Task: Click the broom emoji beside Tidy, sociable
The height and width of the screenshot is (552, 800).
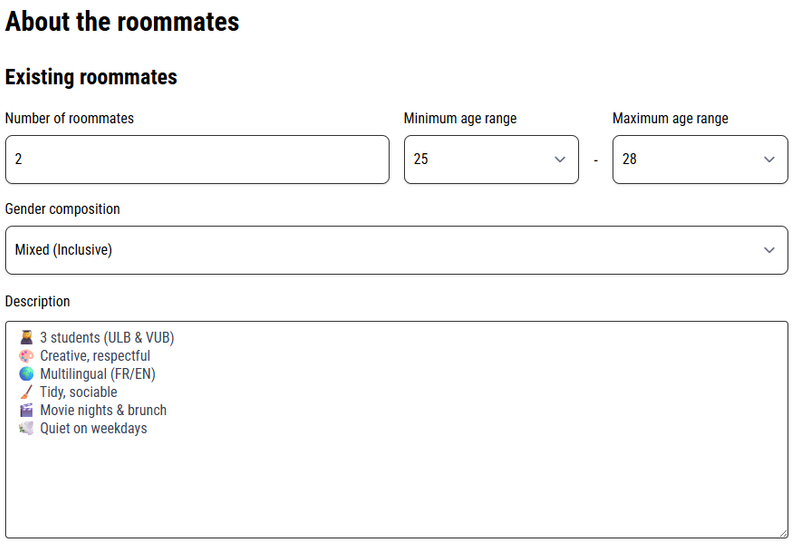Action: coord(27,392)
